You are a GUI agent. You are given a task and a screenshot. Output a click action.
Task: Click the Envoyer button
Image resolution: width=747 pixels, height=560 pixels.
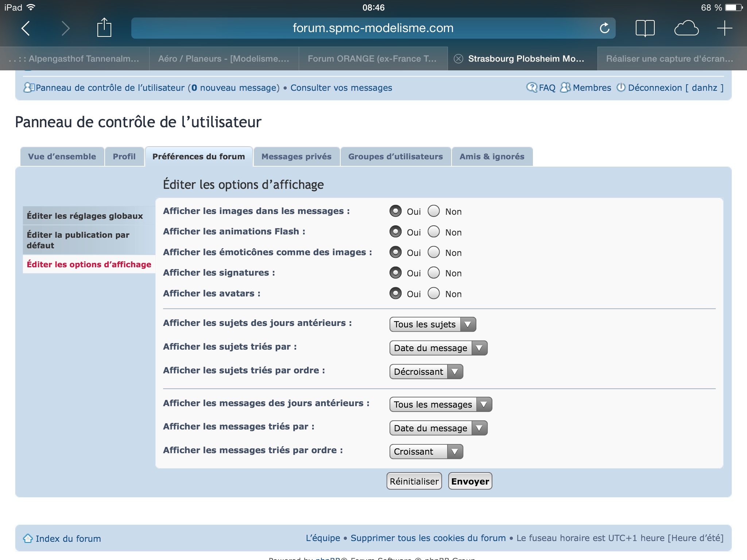pyautogui.click(x=470, y=481)
